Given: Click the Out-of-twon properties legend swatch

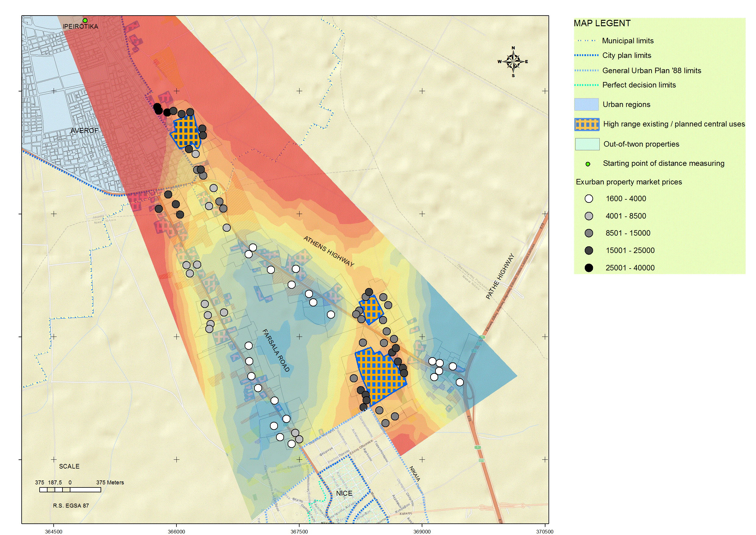Looking at the screenshot, I should 587,144.
